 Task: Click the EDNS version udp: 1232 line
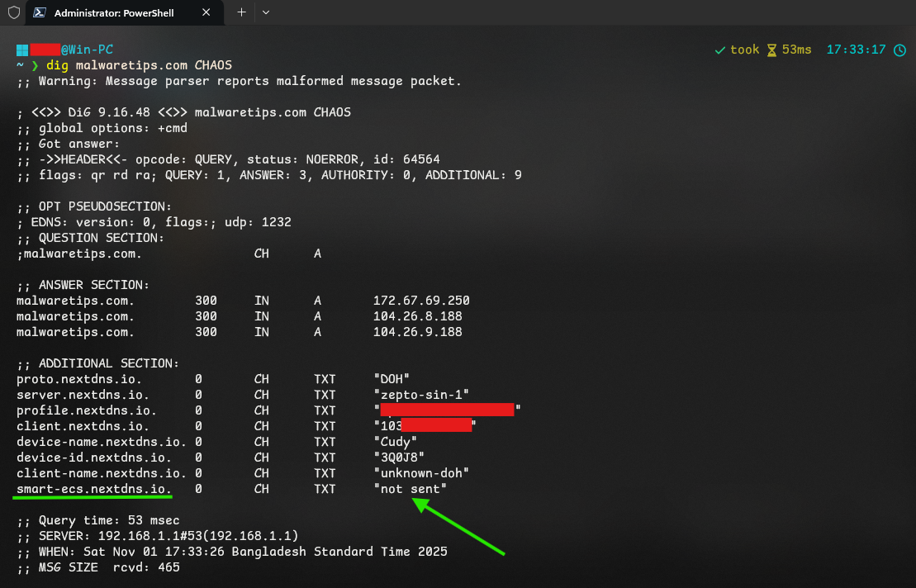coord(154,222)
